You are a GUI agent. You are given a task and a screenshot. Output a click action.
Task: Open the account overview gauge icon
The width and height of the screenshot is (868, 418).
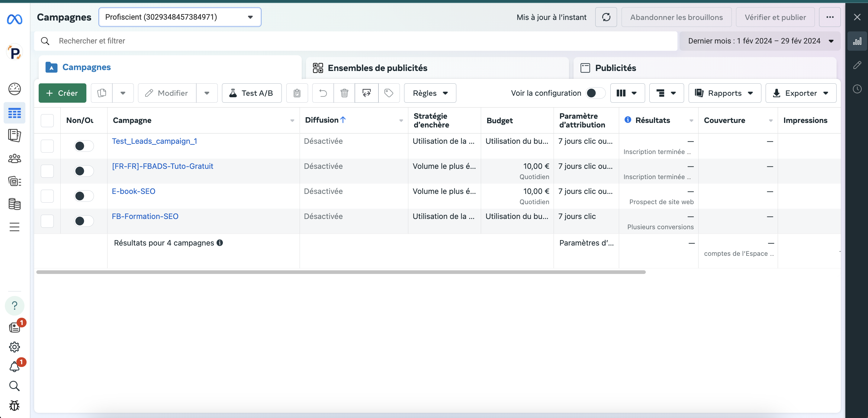point(14,89)
